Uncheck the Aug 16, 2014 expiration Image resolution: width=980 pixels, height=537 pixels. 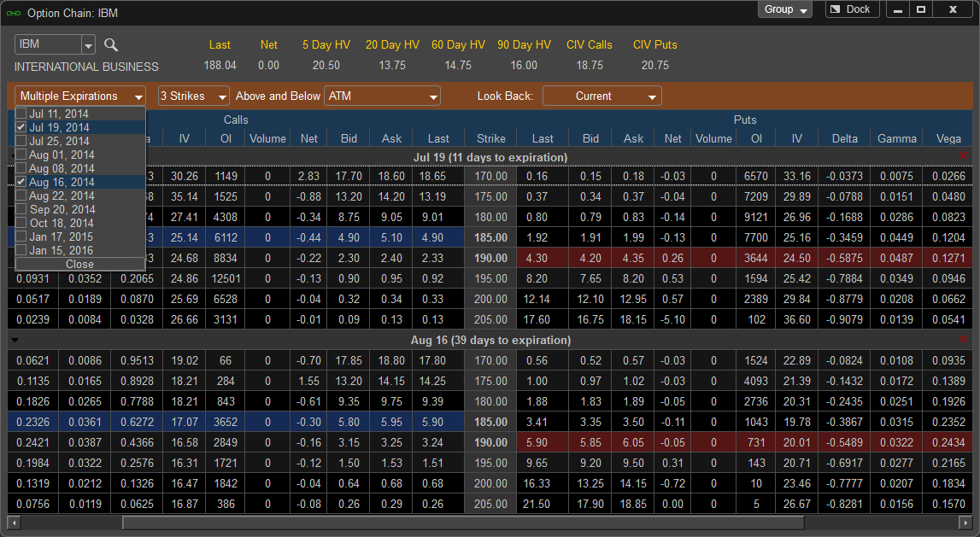tap(21, 183)
